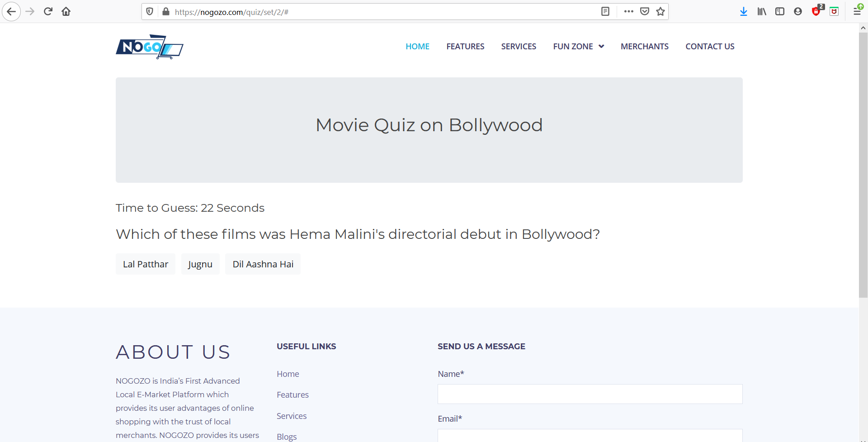The height and width of the screenshot is (442, 868).
Task: Open the Home footer link
Action: click(x=288, y=374)
